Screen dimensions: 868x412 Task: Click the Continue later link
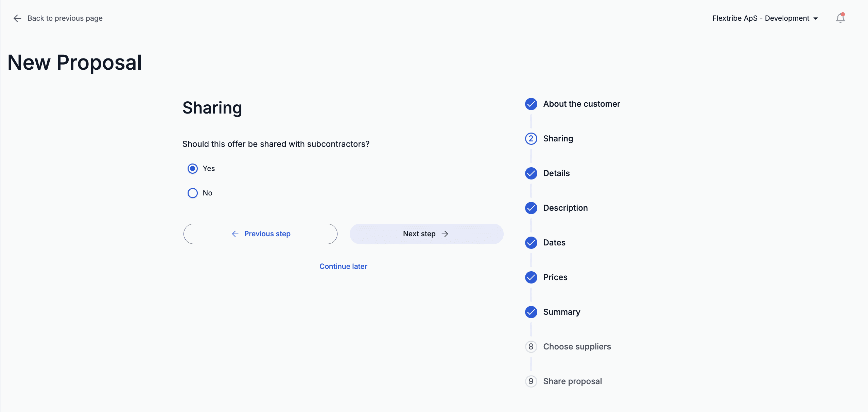click(343, 267)
